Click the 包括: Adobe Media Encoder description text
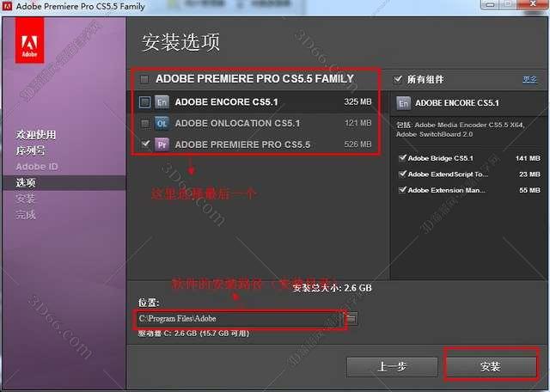The height and width of the screenshot is (392, 550). [461, 130]
